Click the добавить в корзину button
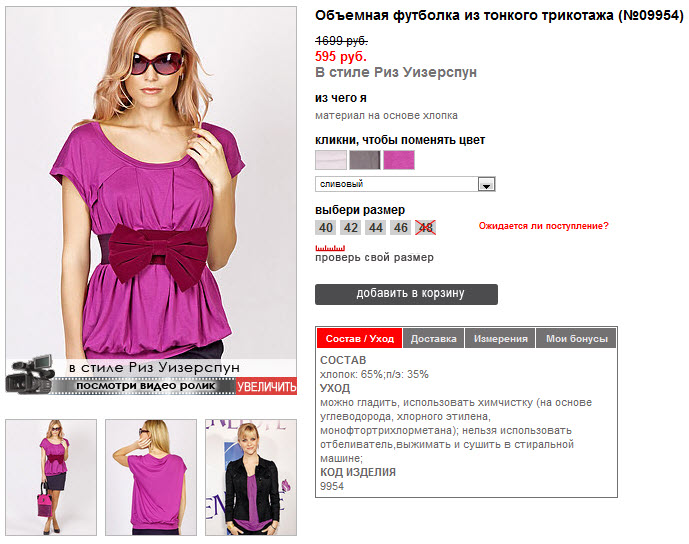Image resolution: width=689 pixels, height=544 pixels. (x=406, y=294)
